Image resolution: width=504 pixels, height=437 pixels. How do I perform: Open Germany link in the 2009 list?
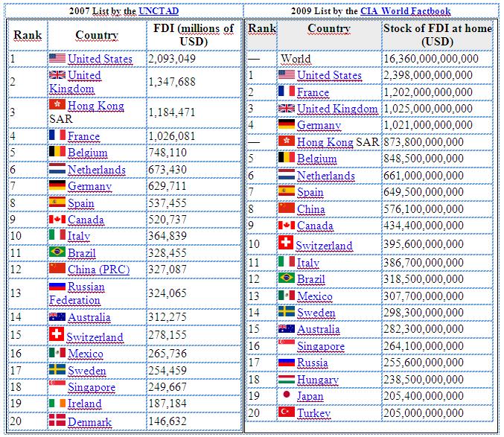coord(319,125)
